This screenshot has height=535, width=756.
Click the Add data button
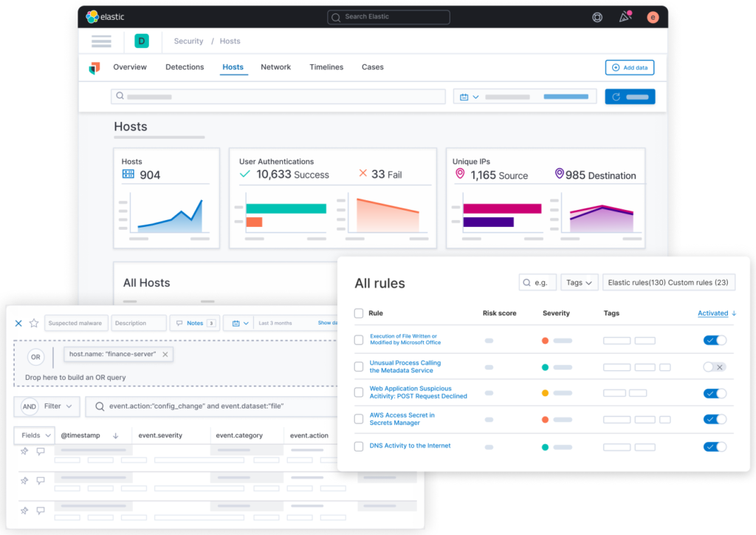(629, 68)
